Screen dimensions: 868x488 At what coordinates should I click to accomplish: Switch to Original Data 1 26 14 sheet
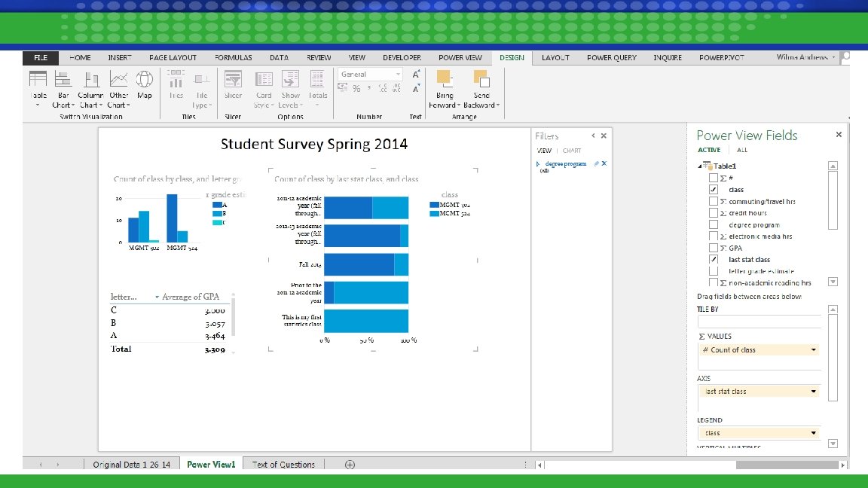(x=131, y=465)
